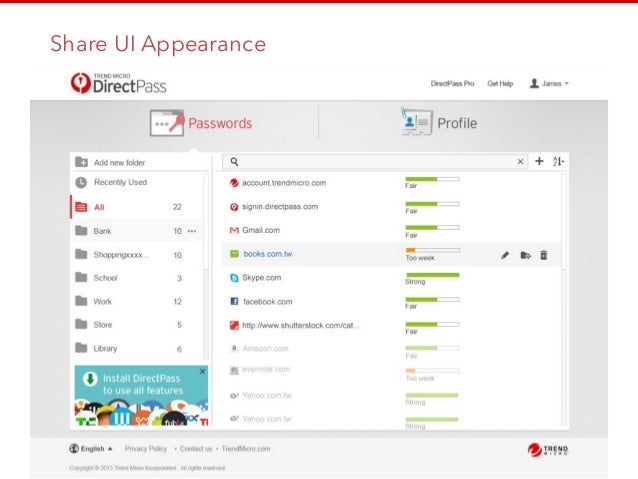
Task: Click the books.com.tw Too weak strength bar
Action: coord(433,250)
